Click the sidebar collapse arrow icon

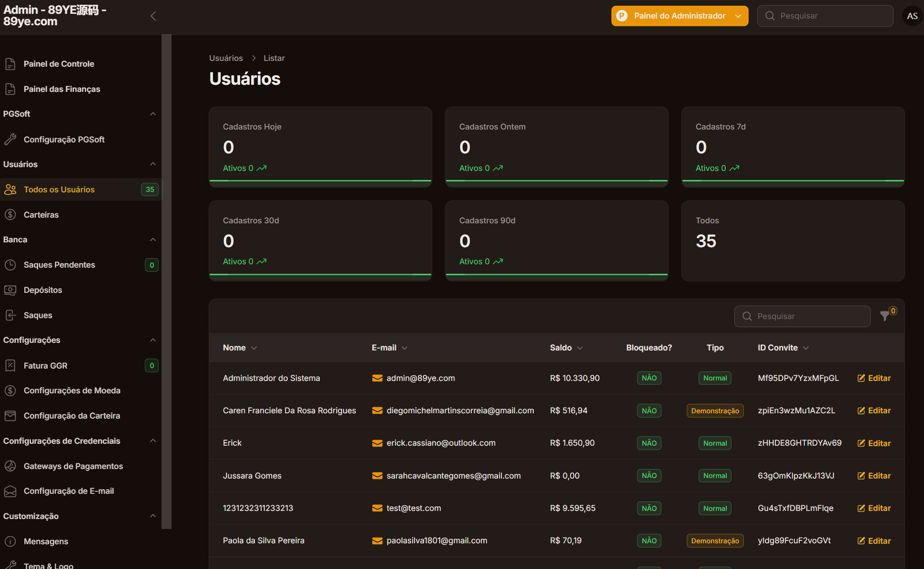153,16
